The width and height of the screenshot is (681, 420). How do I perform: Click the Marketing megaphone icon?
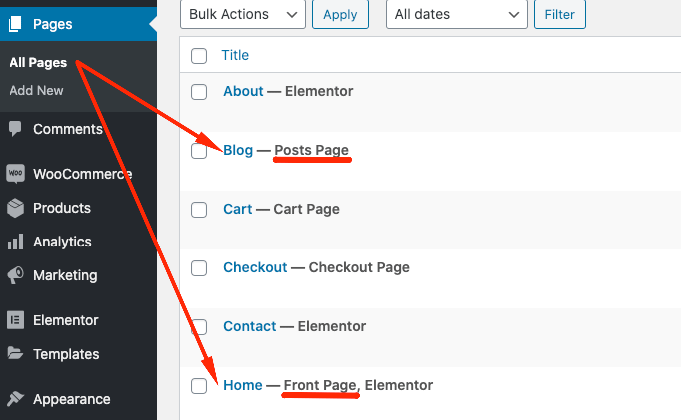click(x=15, y=275)
